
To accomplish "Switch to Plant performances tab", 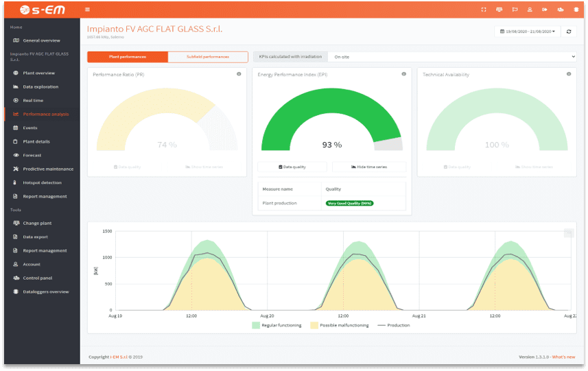I will (x=128, y=57).
